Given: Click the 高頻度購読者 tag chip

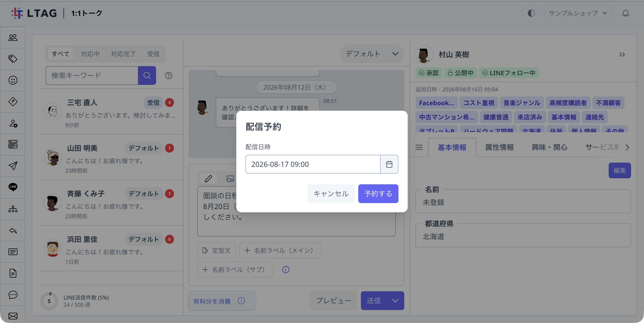Looking at the screenshot, I should [x=568, y=103].
